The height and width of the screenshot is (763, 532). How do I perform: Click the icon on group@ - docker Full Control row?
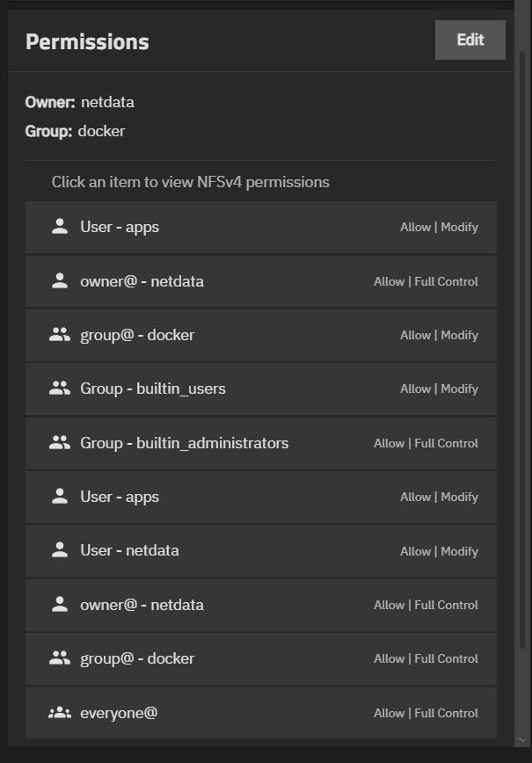tap(60, 658)
